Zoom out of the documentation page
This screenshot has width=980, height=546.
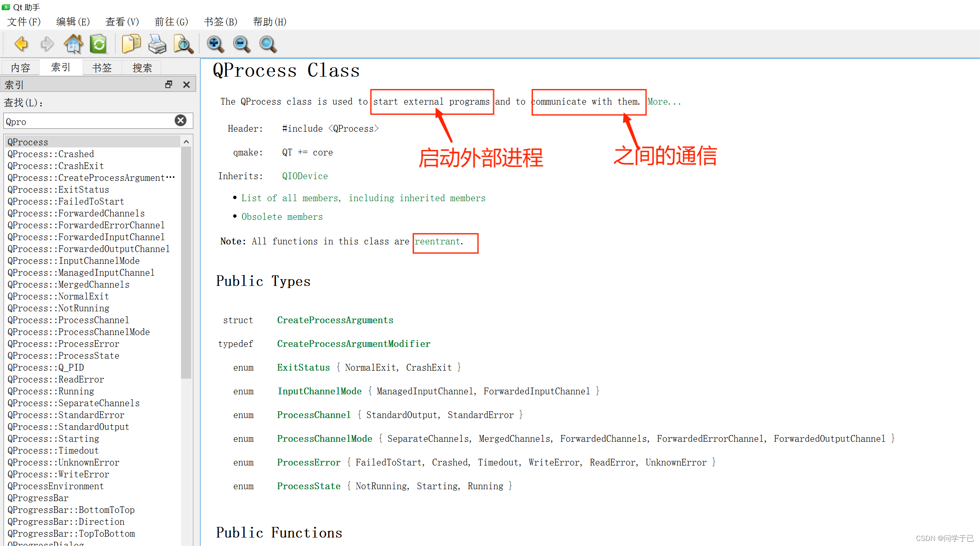point(242,44)
